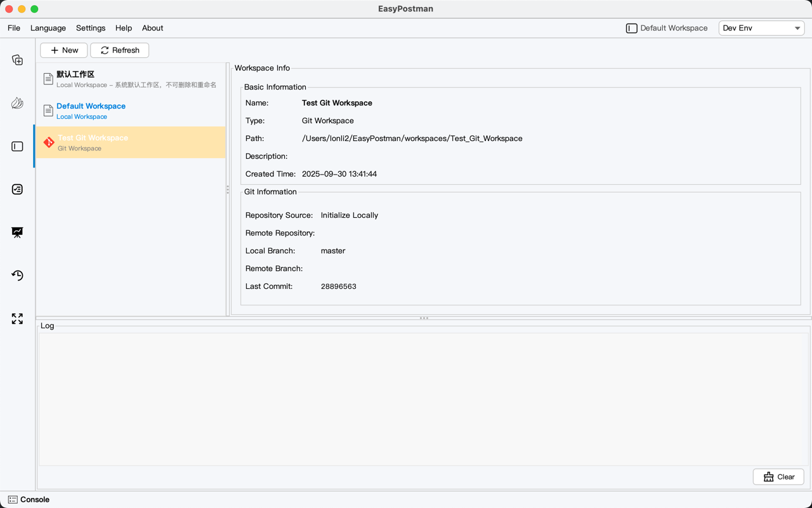Open the Settings menu
812x508 pixels.
click(x=91, y=28)
